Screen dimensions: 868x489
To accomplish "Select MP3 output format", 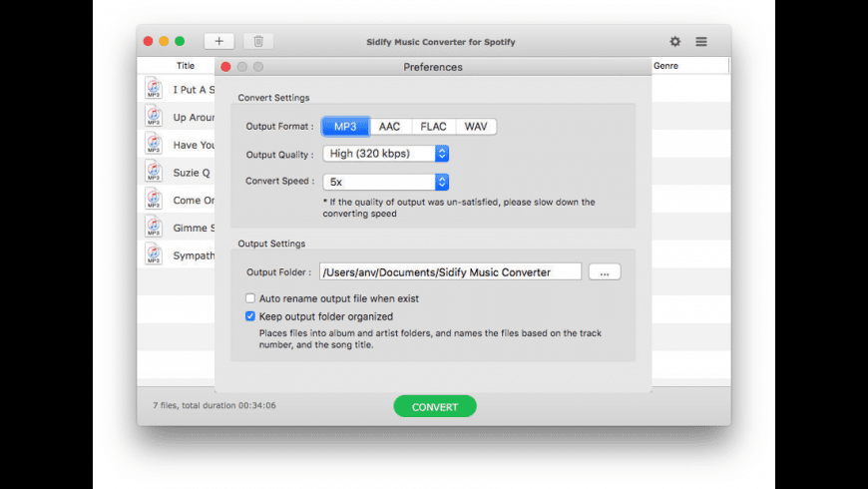I will pyautogui.click(x=345, y=127).
